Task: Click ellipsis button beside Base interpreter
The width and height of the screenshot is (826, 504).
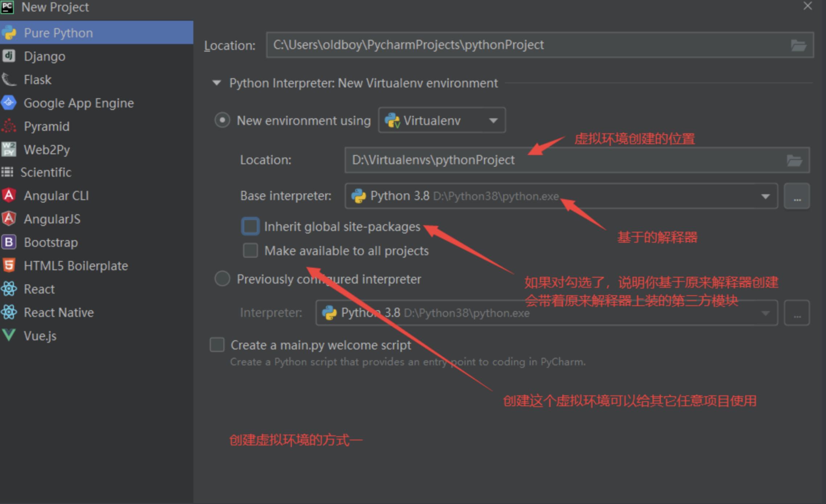Action: point(797,196)
